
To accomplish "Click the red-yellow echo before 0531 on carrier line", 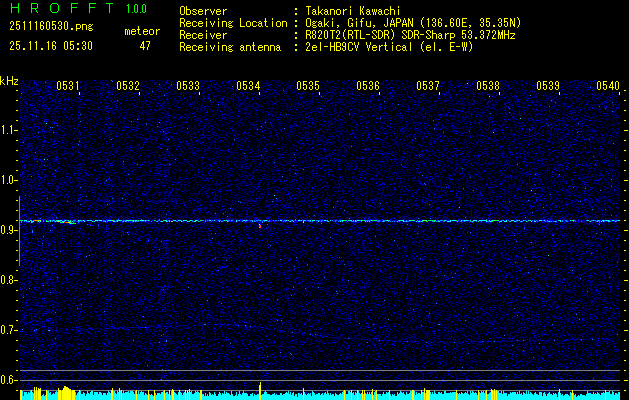I will point(66,221).
